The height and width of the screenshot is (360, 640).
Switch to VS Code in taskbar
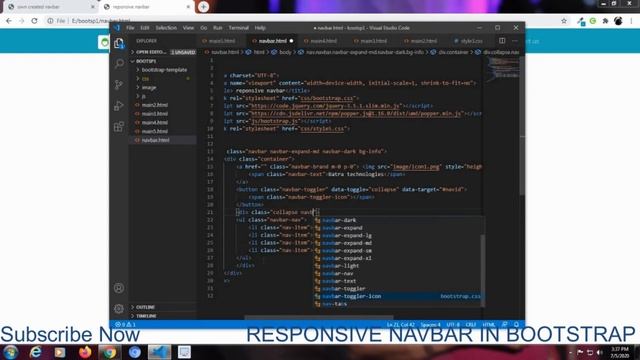click(x=159, y=352)
